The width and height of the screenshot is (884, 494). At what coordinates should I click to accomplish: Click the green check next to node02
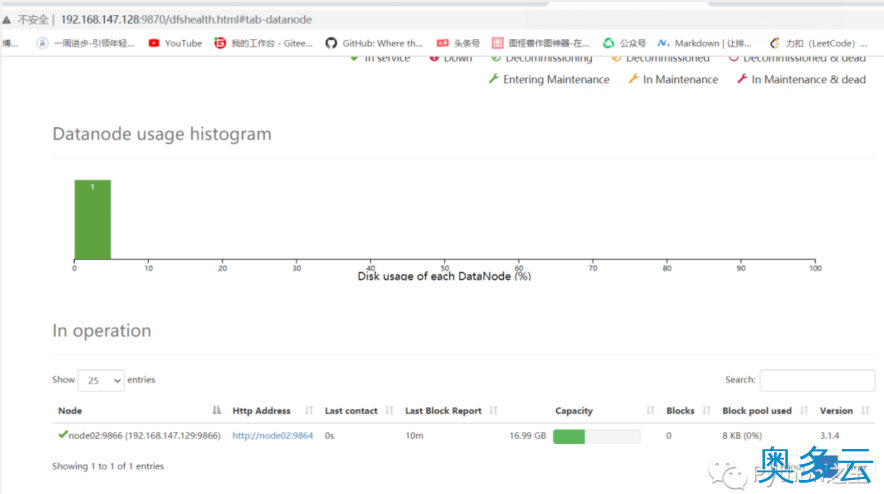(x=63, y=435)
